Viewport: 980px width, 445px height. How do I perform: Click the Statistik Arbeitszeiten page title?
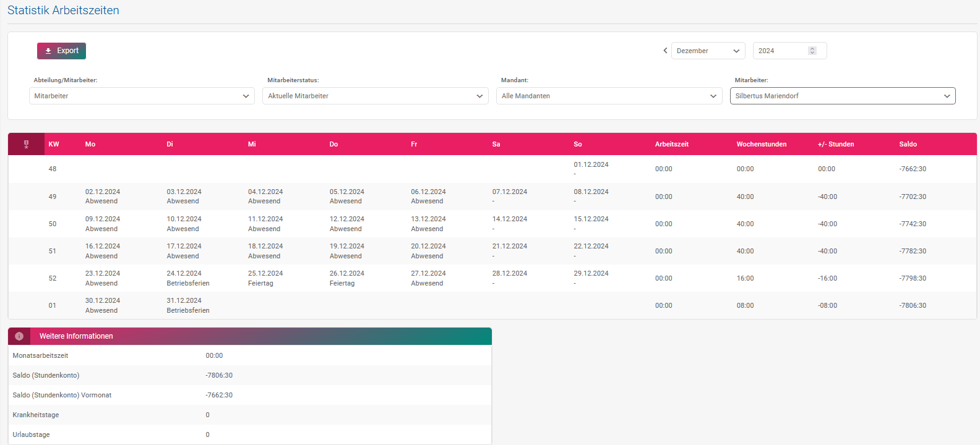point(63,11)
